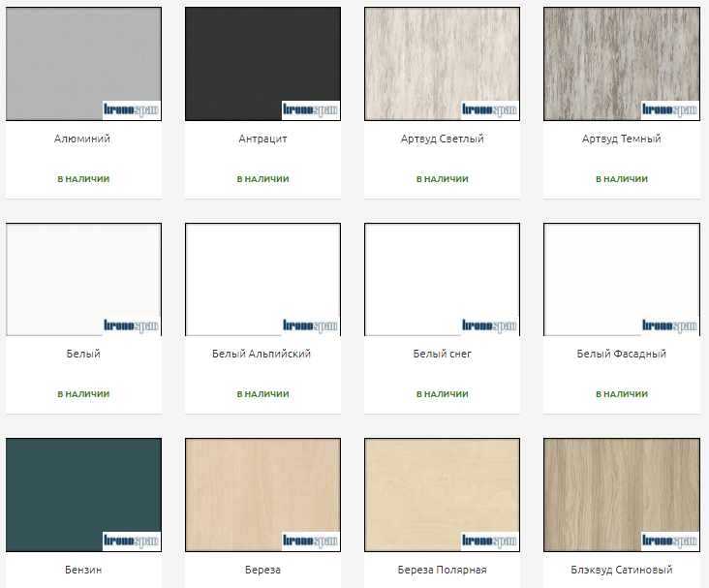Click the Белый снег product title
This screenshot has width=709, height=588.
tap(442, 354)
